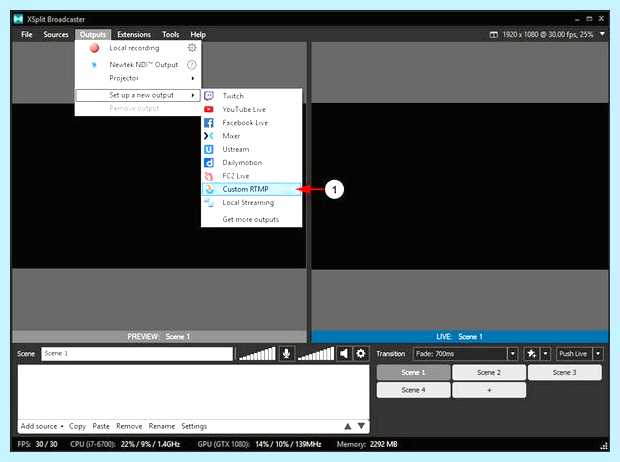The image size is (620, 462).
Task: Expand the Projector submenu
Action: 193,78
